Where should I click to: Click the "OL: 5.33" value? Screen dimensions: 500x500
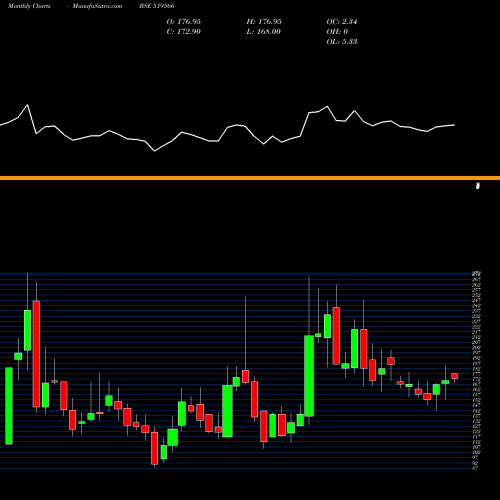coord(342,42)
